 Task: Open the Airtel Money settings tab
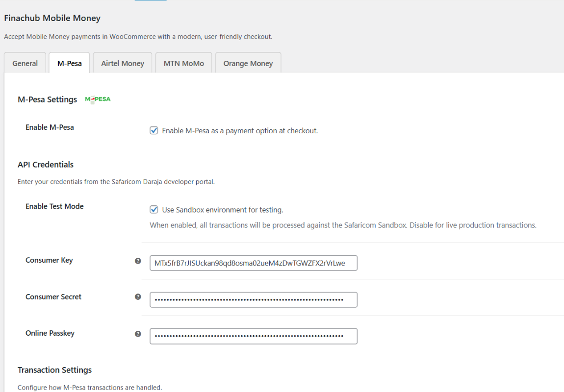point(122,63)
